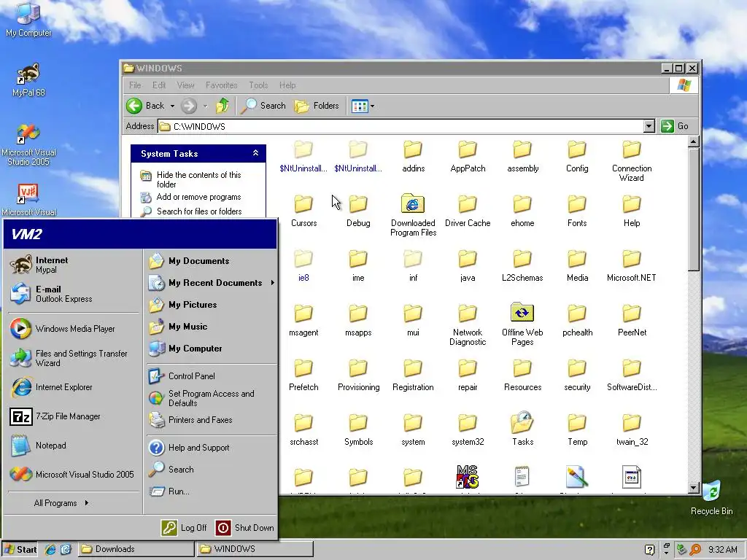Open My Music from Start menu

tap(211, 327)
